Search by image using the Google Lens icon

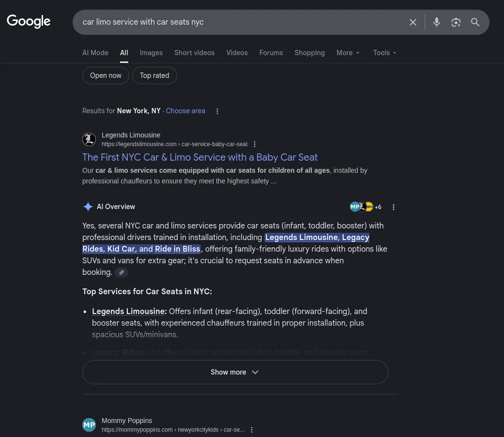pyautogui.click(x=456, y=22)
